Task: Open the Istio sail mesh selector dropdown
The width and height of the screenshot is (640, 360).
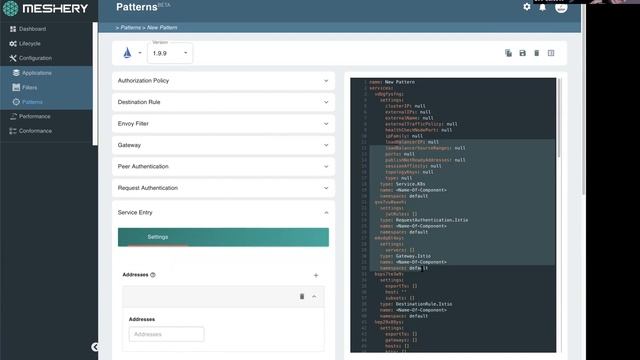Action: pos(132,53)
